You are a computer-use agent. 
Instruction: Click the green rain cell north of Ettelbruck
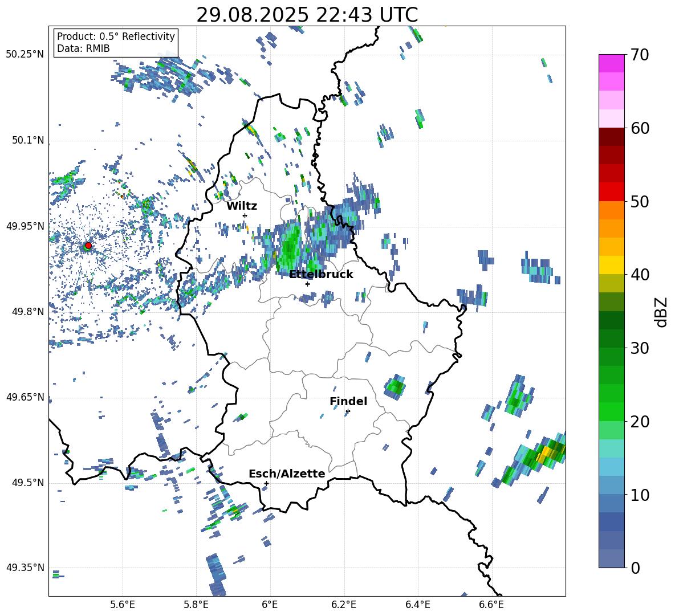(x=290, y=248)
